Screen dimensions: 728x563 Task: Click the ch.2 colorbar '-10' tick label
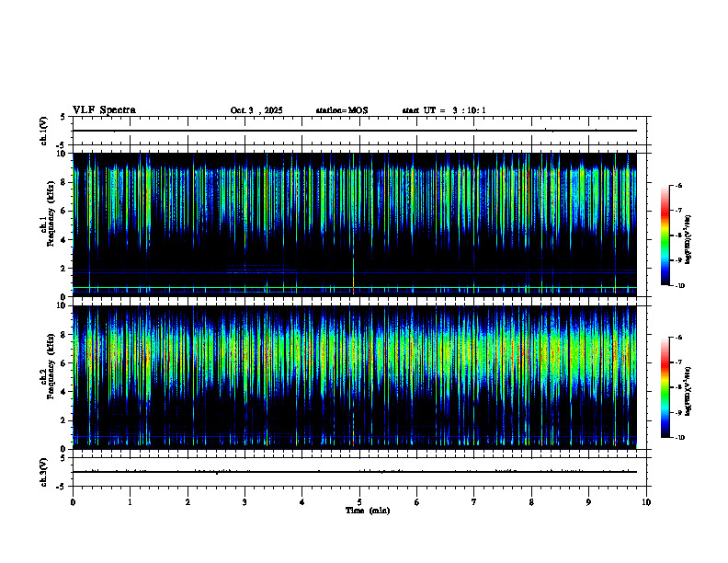point(679,438)
